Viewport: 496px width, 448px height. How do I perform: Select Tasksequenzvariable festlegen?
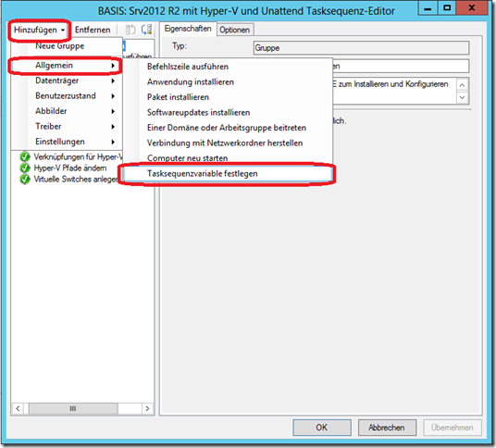coord(228,174)
